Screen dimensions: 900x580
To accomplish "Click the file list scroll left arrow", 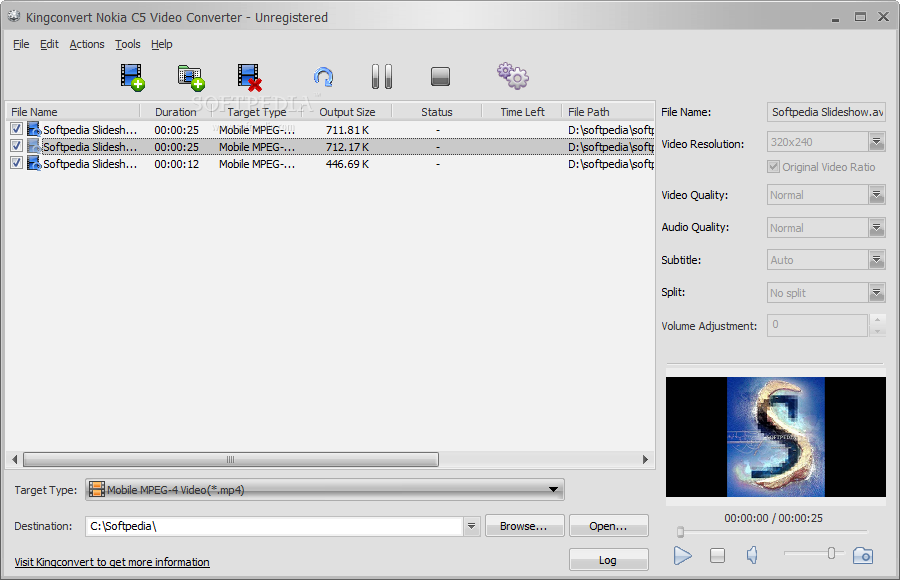I will click(15, 459).
